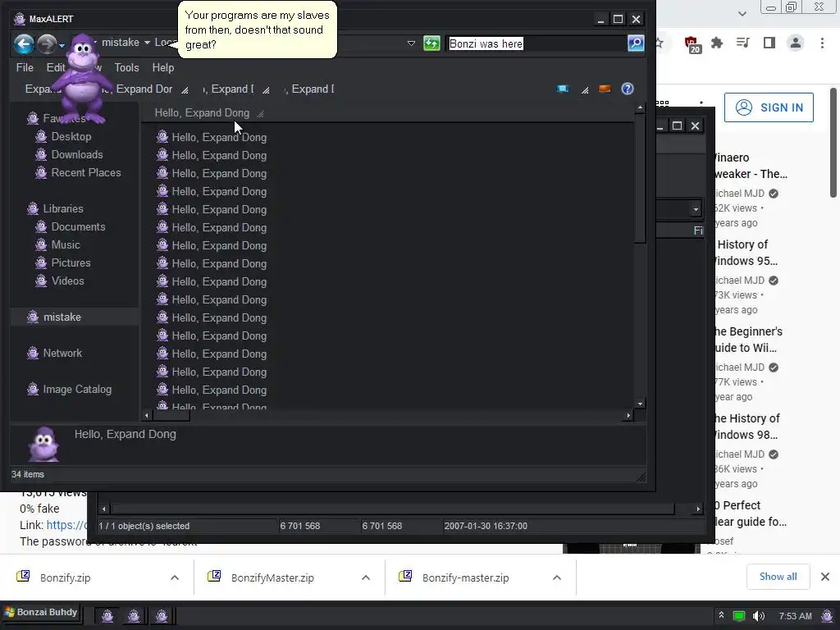
Task: Close the downloads bar
Action: pyautogui.click(x=825, y=577)
